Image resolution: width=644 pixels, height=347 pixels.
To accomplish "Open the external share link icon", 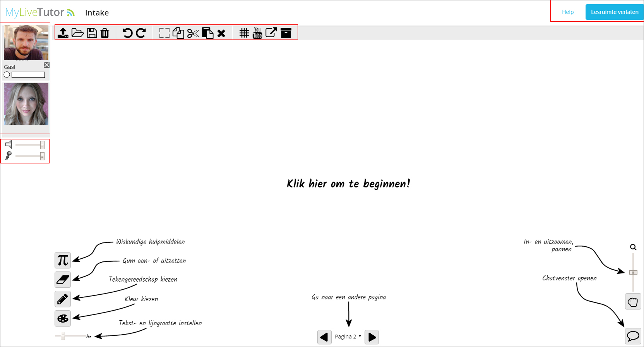I will pyautogui.click(x=271, y=33).
